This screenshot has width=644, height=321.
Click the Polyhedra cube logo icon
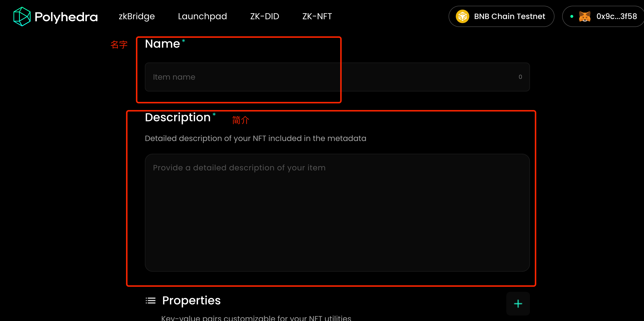(x=22, y=17)
